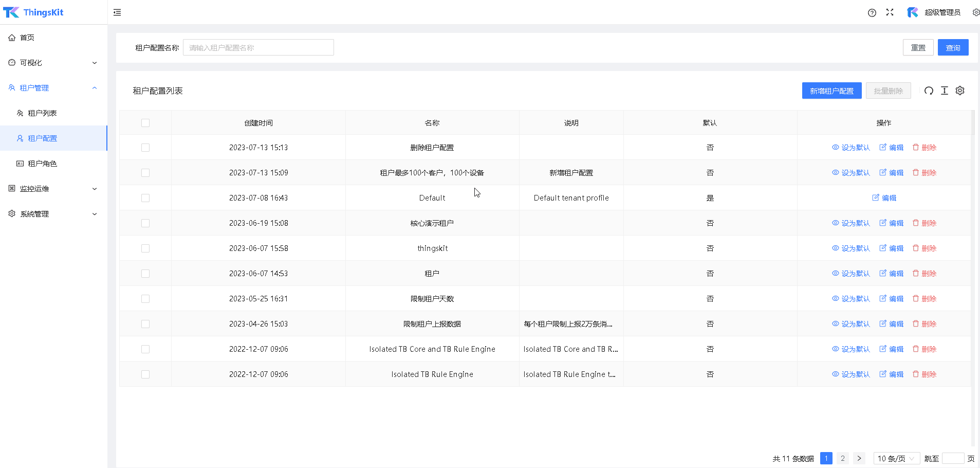
Task: Open 租户角色 menu item
Action: click(x=53, y=164)
